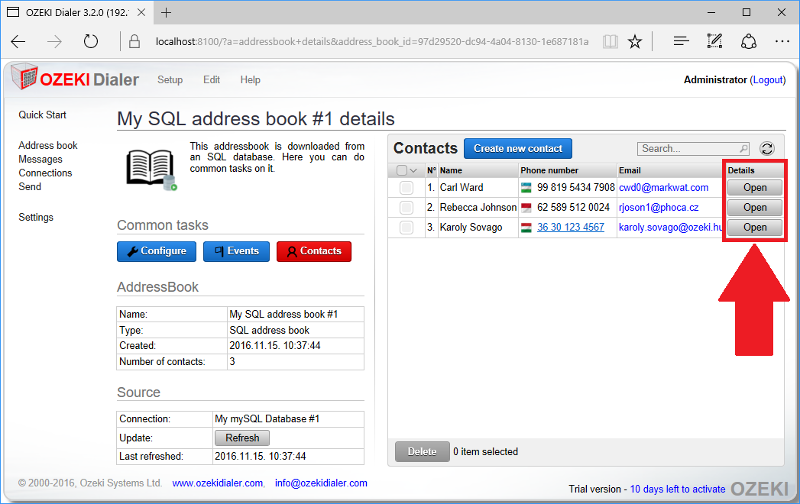This screenshot has width=800, height=504.
Task: Select the checkbox next to Karoly Sovago
Action: pos(406,228)
